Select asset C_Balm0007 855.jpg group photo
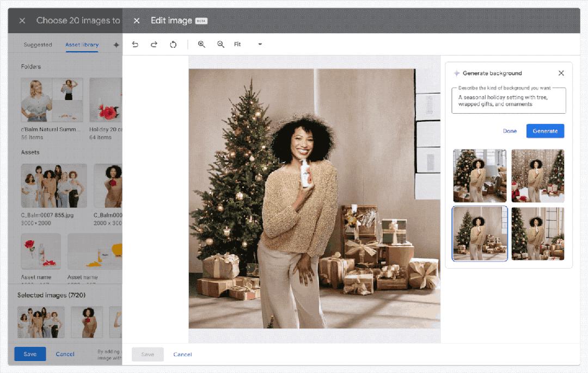The height and width of the screenshot is (373, 588). pyautogui.click(x=54, y=185)
